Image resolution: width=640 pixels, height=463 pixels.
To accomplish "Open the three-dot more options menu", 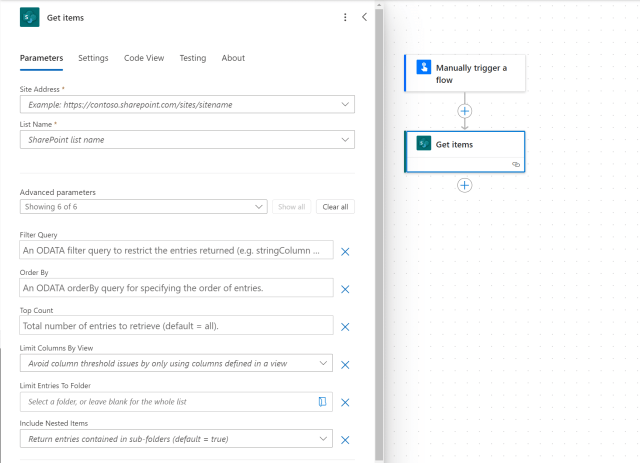I will coord(345,17).
